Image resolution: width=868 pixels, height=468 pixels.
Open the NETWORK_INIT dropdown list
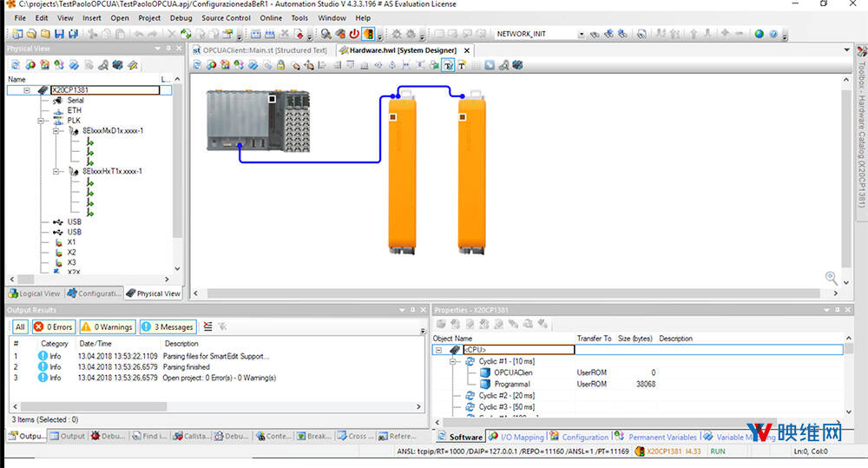point(581,34)
